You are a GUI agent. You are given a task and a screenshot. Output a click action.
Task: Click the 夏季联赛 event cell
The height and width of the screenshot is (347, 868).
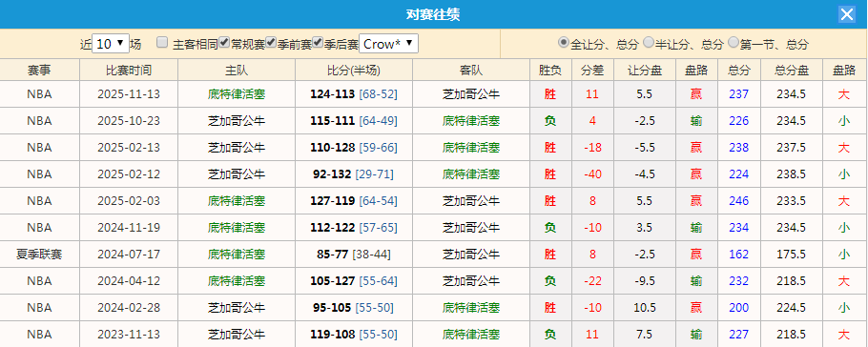40,254
